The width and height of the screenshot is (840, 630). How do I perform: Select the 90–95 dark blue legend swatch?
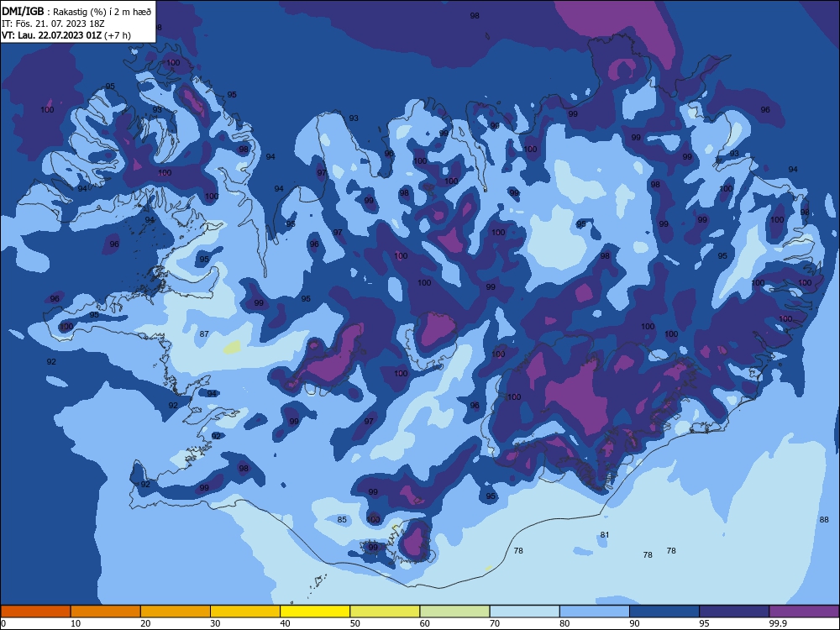[x=664, y=612]
